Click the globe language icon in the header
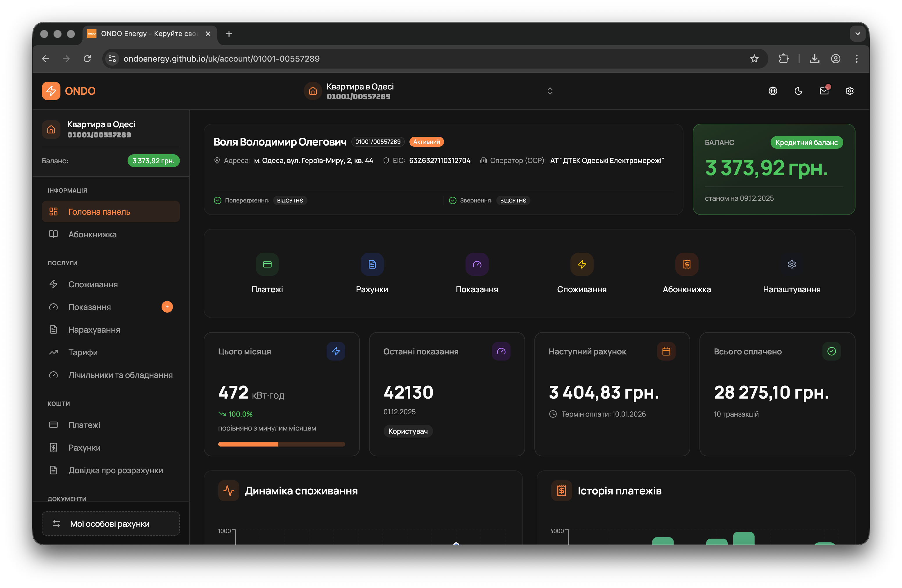Viewport: 902px width, 588px height. tap(773, 91)
